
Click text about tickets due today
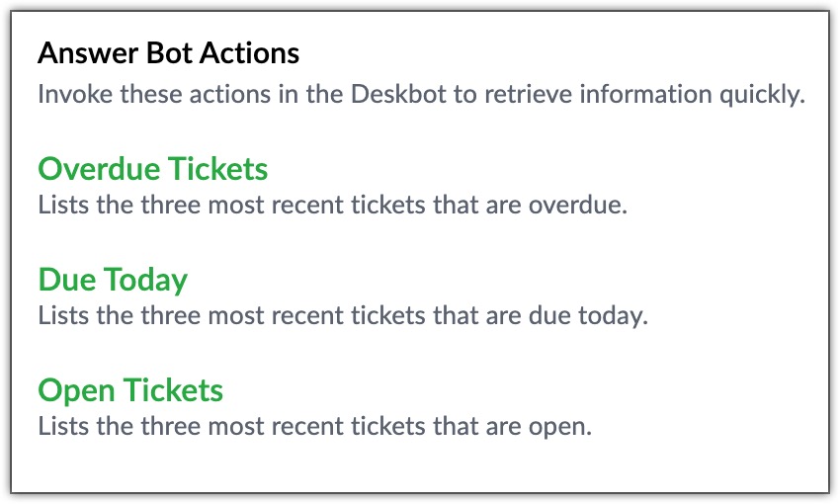[343, 316]
